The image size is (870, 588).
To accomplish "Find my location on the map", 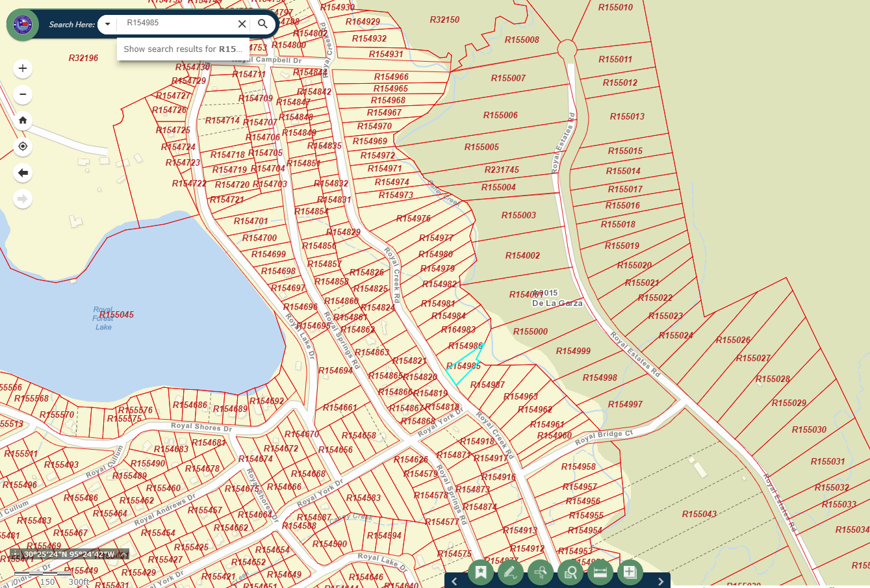I will (23, 146).
